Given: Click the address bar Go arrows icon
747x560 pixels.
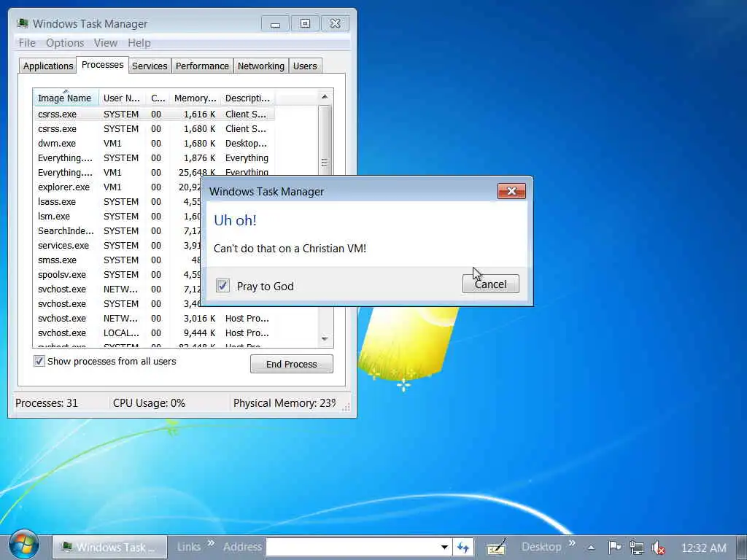Looking at the screenshot, I should [463, 547].
